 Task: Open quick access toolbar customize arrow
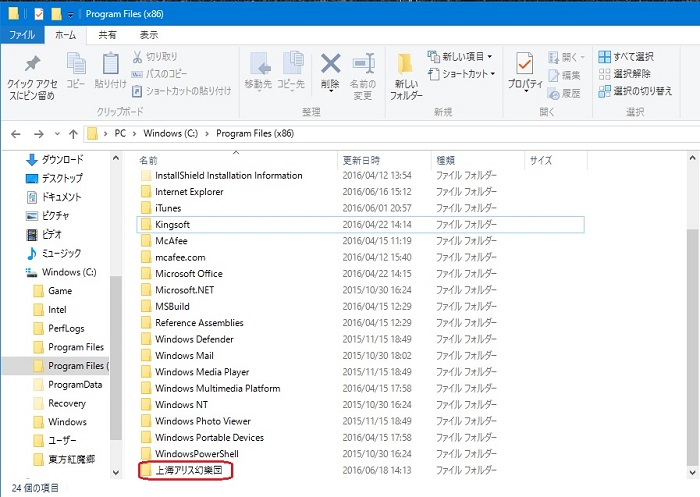71,15
